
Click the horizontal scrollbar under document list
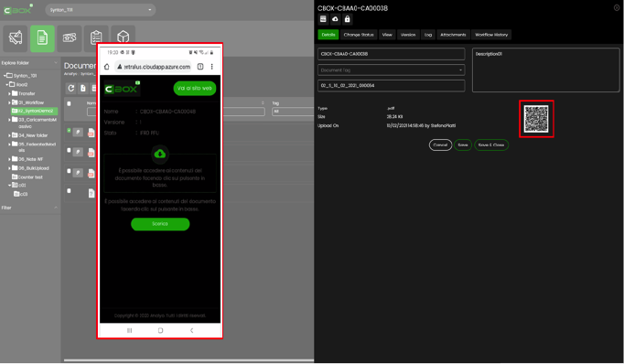(189, 360)
